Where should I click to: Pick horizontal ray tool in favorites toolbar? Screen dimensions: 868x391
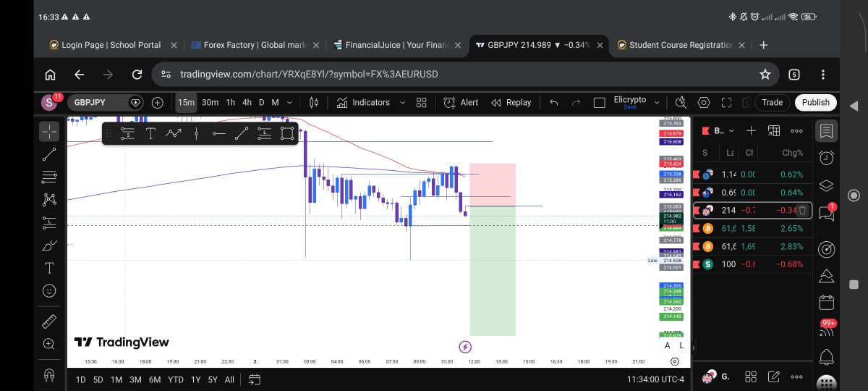(219, 133)
